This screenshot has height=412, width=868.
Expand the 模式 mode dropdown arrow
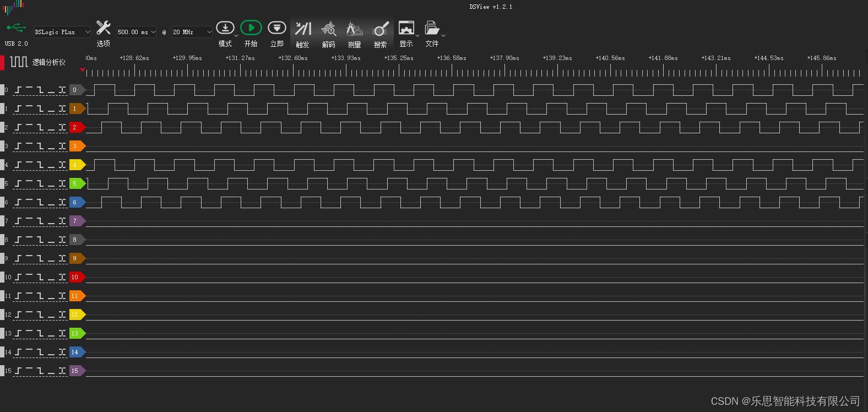[x=236, y=36]
